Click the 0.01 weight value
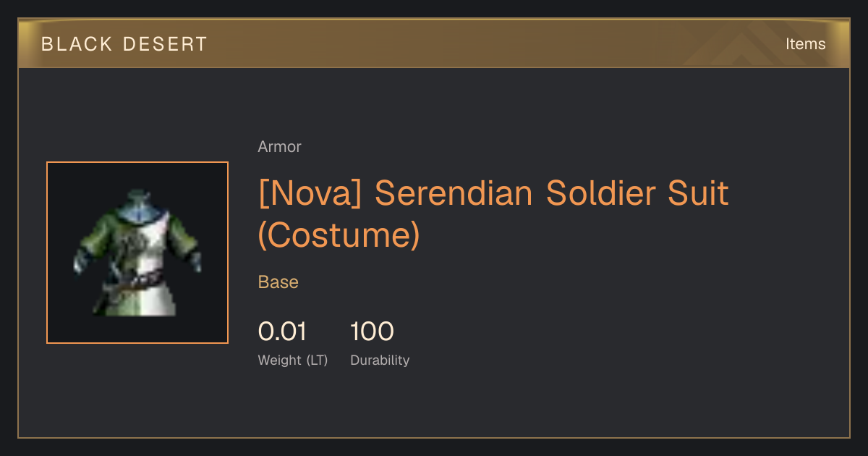Viewport: 868px width, 456px height. [x=282, y=332]
